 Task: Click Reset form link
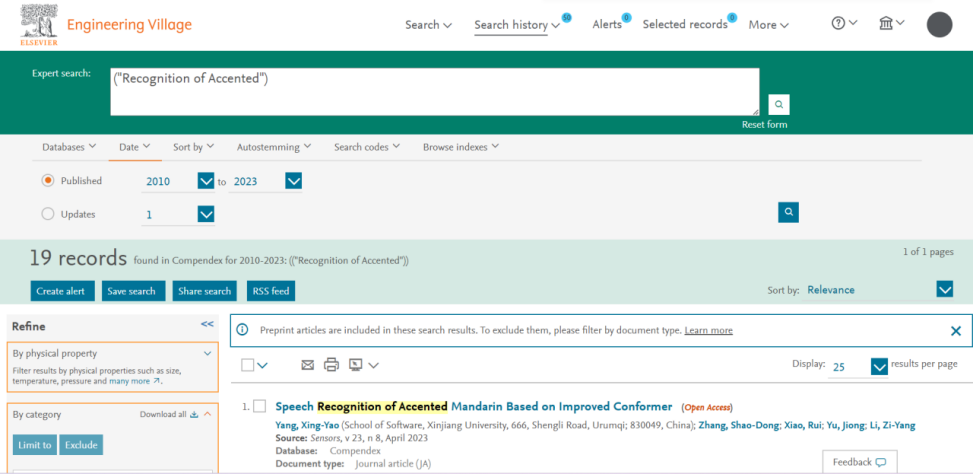[764, 125]
